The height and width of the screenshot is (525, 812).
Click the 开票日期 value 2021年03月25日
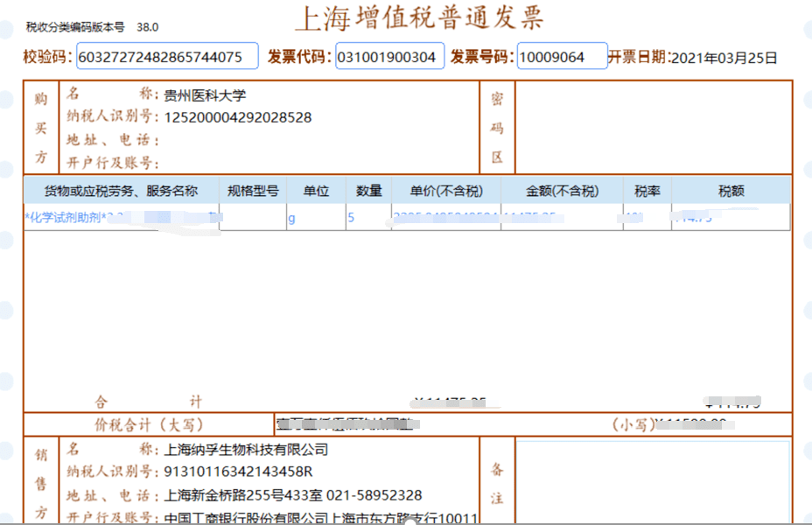[x=724, y=58]
